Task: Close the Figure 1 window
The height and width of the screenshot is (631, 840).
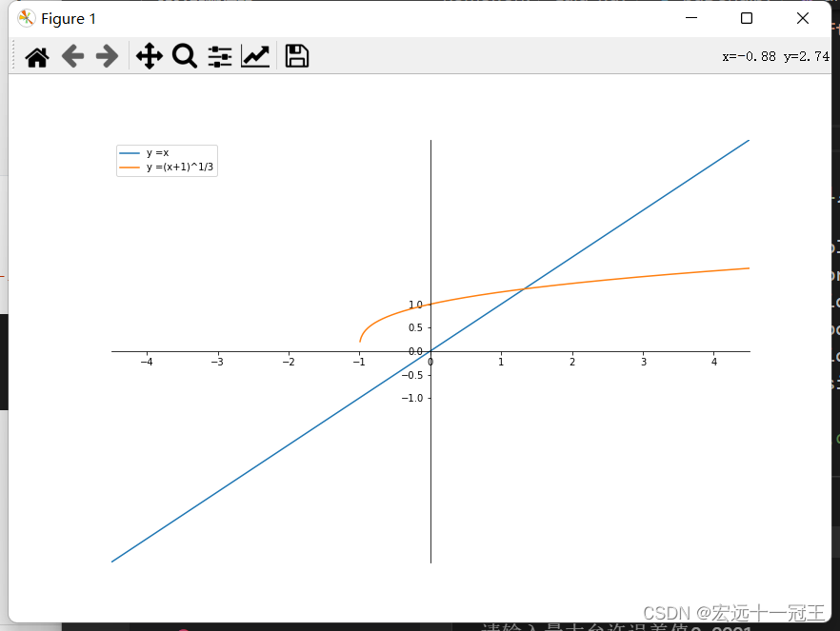Action: coord(803,18)
